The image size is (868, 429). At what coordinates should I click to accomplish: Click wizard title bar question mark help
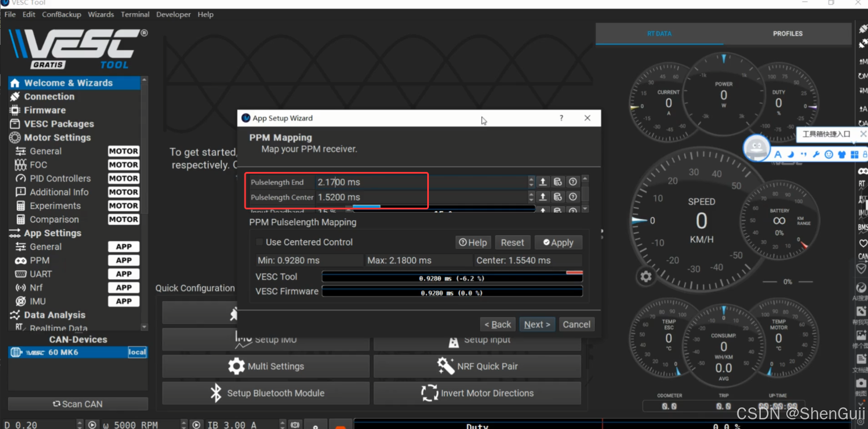point(562,118)
